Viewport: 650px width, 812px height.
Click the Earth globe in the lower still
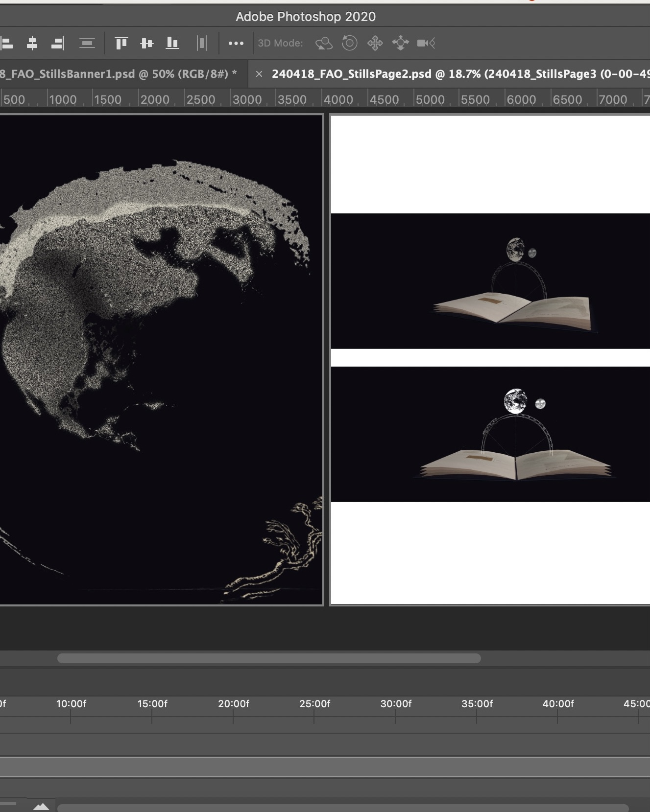pyautogui.click(x=515, y=401)
